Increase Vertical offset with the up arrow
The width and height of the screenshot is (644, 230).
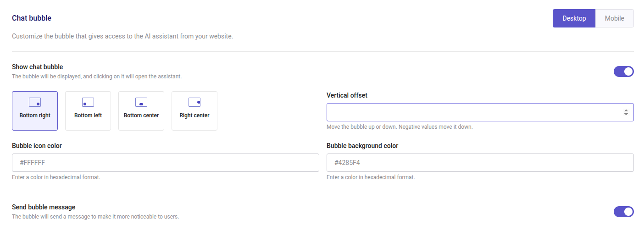pos(626,110)
